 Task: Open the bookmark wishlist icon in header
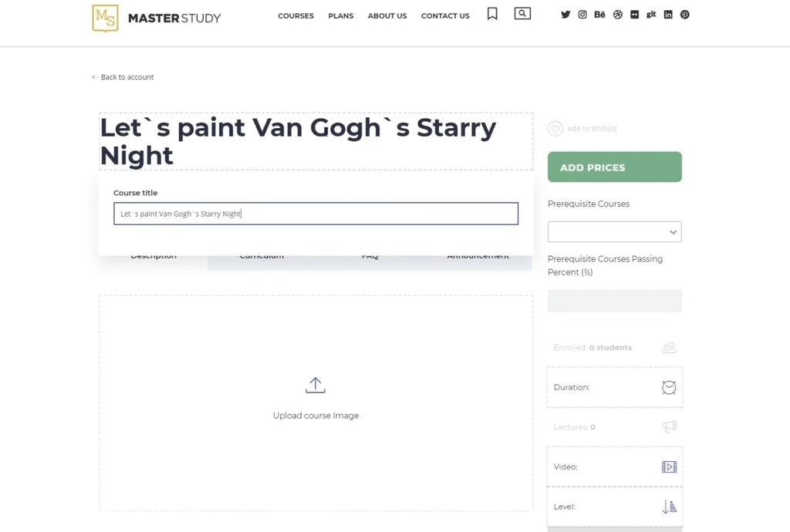pos(492,14)
